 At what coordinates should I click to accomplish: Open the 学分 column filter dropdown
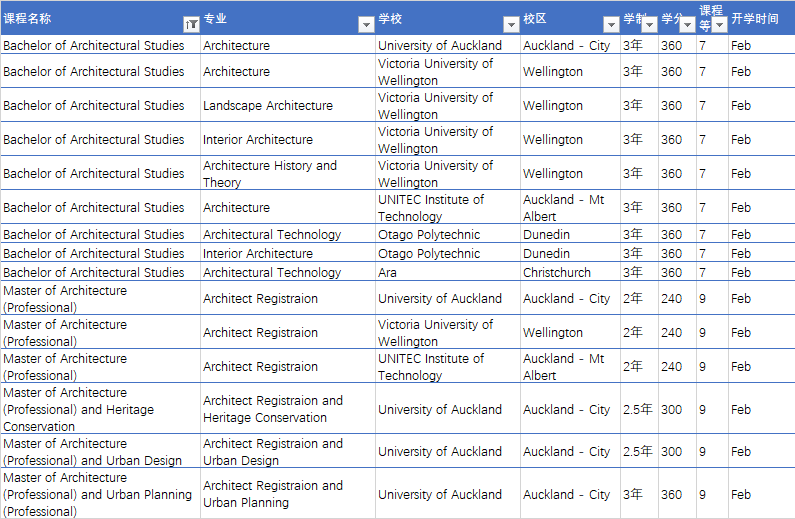click(687, 24)
